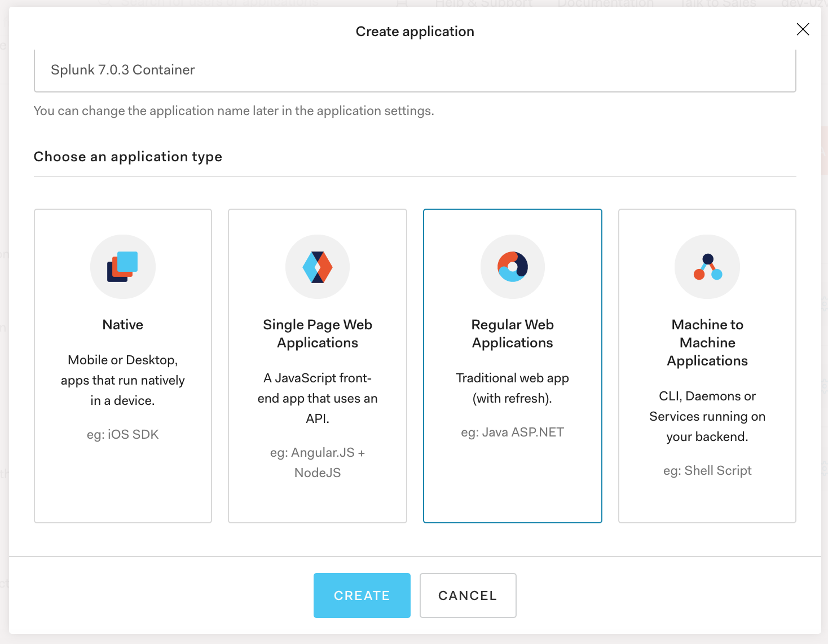Viewport: 828px width, 644px height.
Task: Pick the "Regular Web Applications" heading
Action: [512, 334]
